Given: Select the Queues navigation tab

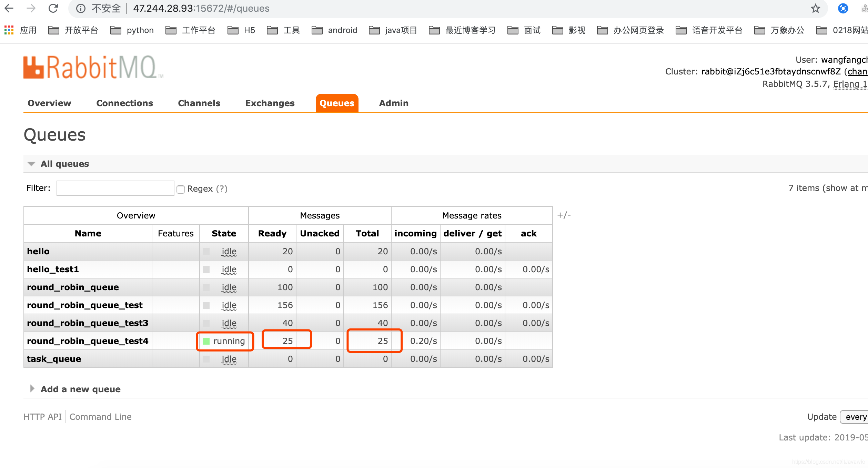Looking at the screenshot, I should click(x=336, y=103).
